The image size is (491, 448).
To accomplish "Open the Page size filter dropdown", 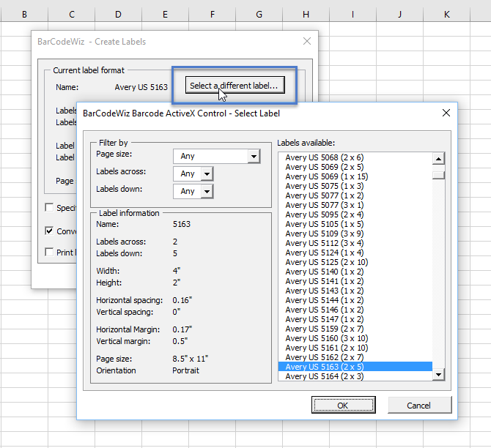I will pyautogui.click(x=254, y=156).
